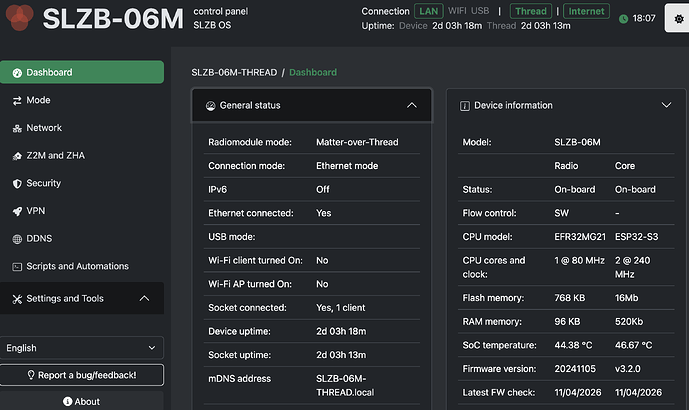Image resolution: width=689 pixels, height=410 pixels.
Task: Click the EFR32MG21 CPU model value
Action: point(580,237)
